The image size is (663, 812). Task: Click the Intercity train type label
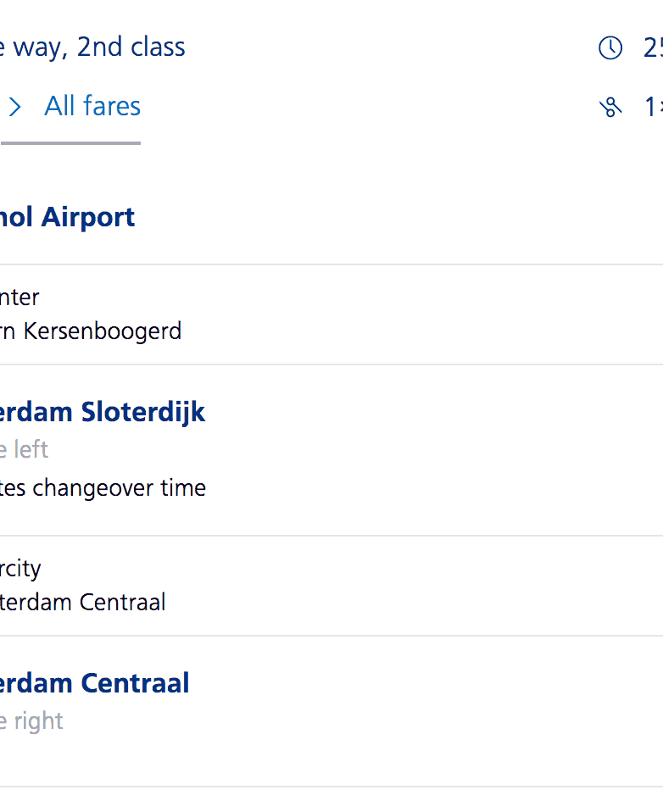pyautogui.click(x=20, y=568)
